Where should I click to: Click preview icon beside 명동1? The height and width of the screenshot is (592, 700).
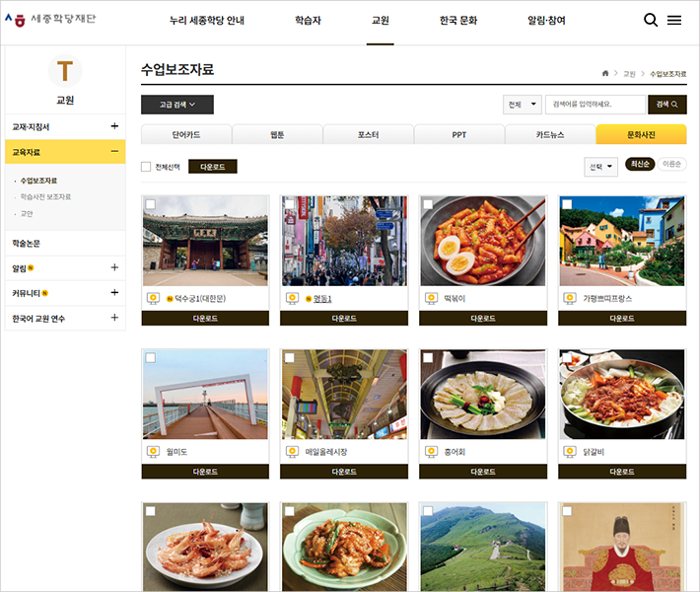coord(293,298)
